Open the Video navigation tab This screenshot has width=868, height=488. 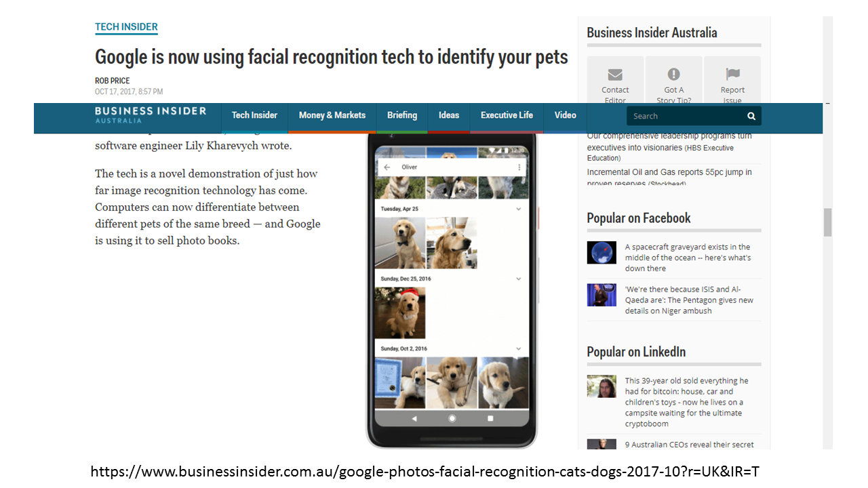(x=565, y=115)
